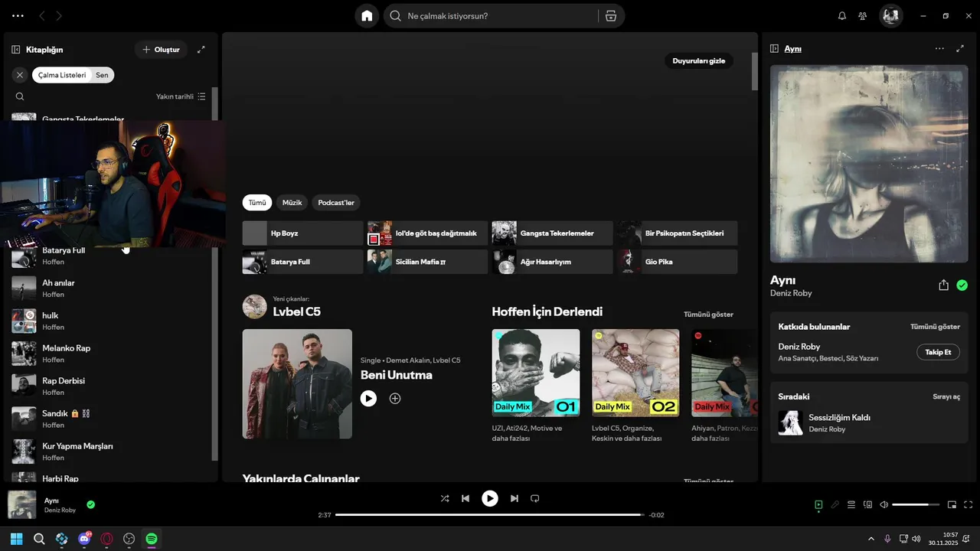Open the friend activity icon
Screen dimensions: 980x551
863,16
